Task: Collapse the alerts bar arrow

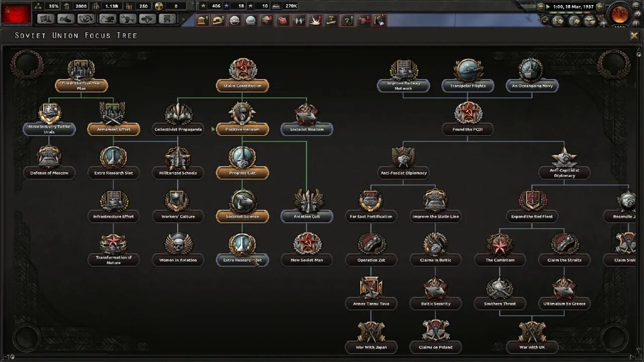Action: point(183,19)
